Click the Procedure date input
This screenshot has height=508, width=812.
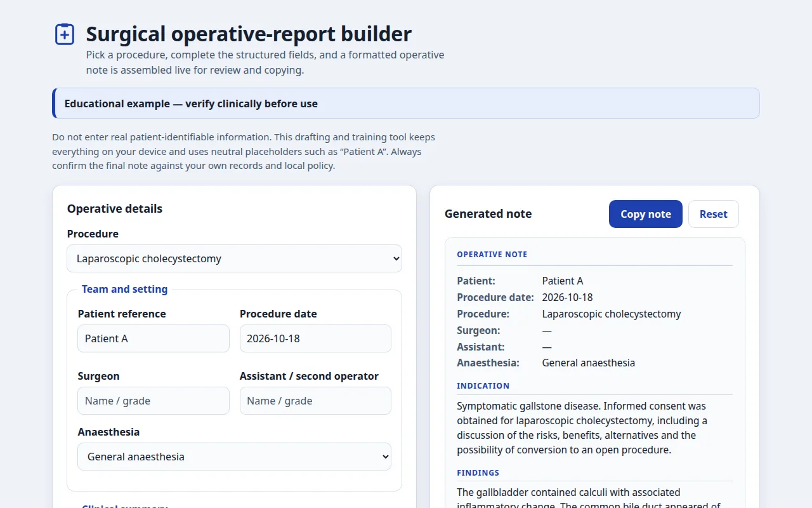[x=315, y=338]
